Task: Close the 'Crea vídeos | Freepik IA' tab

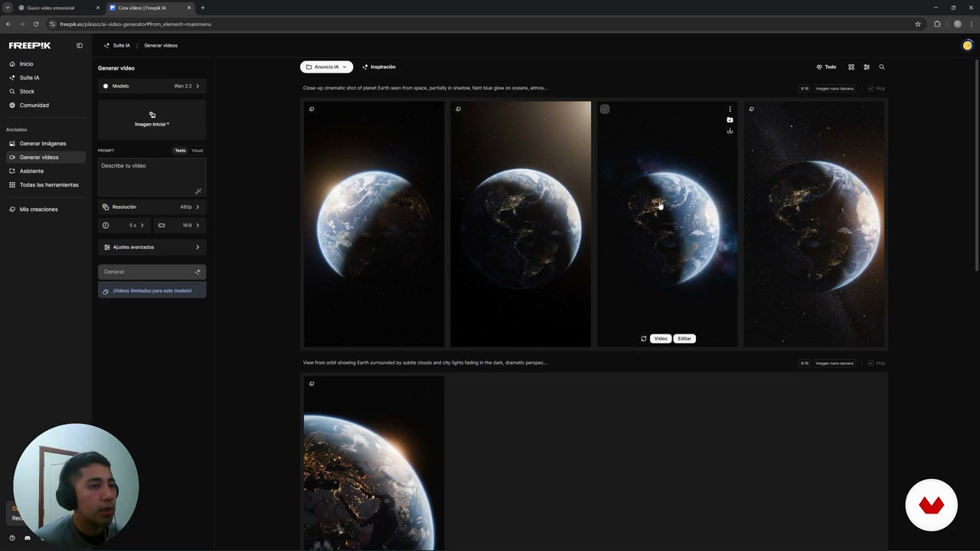Action: click(189, 8)
